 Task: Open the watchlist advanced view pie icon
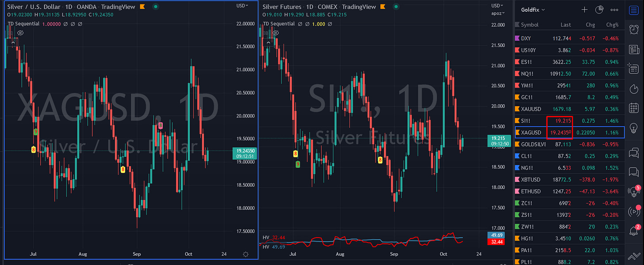(x=599, y=10)
